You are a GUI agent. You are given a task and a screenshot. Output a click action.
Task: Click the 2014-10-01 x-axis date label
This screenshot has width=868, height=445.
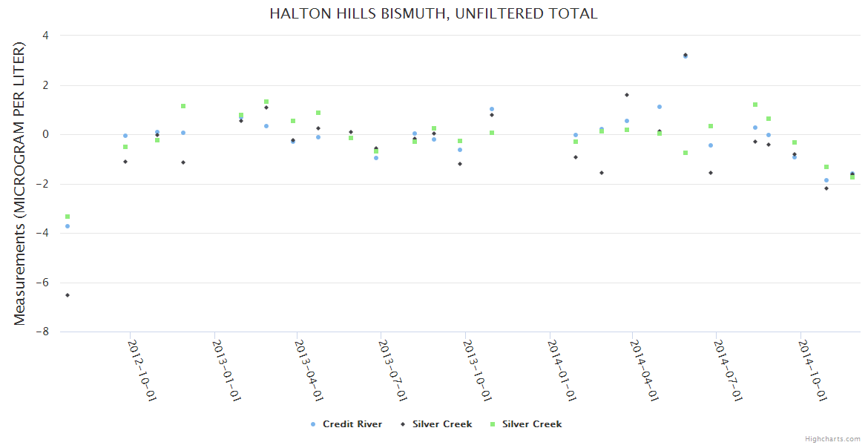pyautogui.click(x=812, y=371)
